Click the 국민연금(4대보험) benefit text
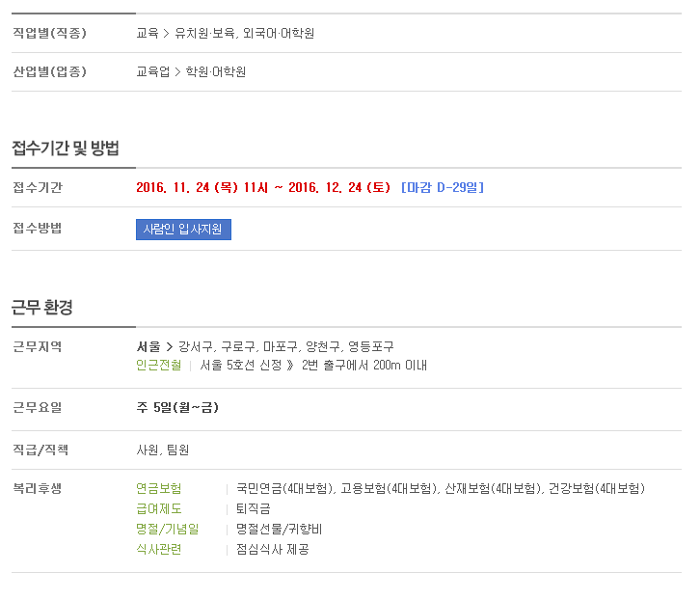The height and width of the screenshot is (600, 700). [285, 488]
